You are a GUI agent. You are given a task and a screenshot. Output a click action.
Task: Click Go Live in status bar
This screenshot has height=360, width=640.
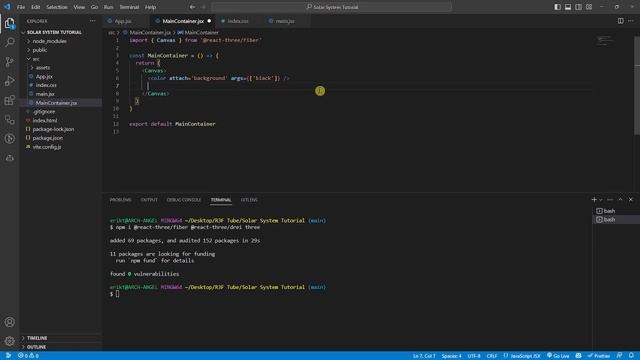(558, 356)
